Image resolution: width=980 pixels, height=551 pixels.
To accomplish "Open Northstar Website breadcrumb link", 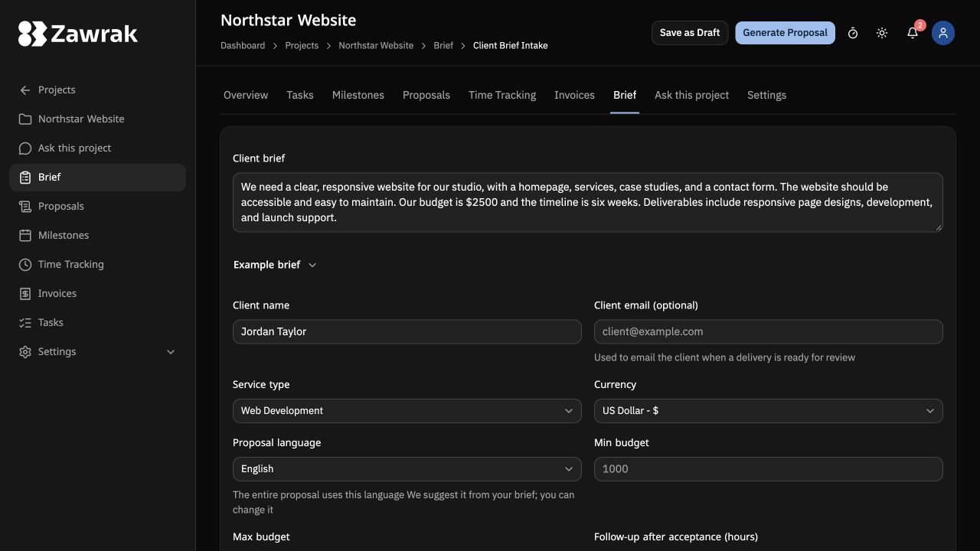I will [376, 46].
